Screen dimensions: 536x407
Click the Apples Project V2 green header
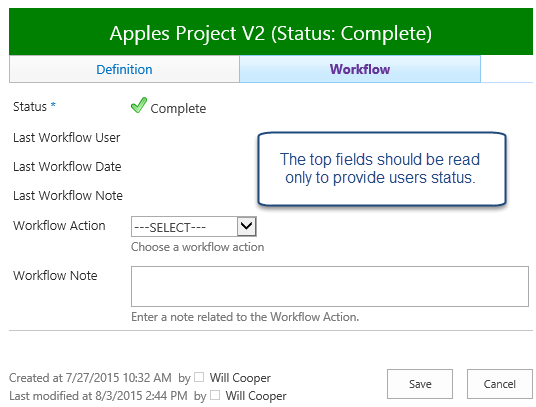click(x=271, y=32)
